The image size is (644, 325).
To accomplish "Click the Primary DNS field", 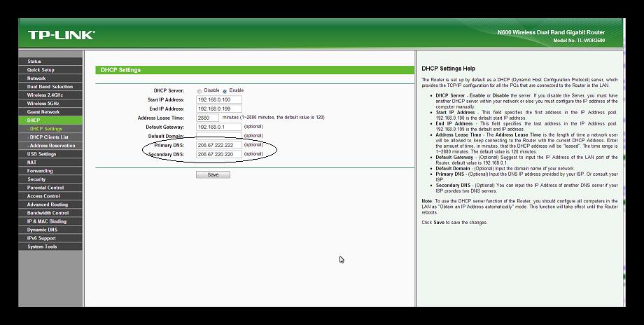I will tap(219, 145).
